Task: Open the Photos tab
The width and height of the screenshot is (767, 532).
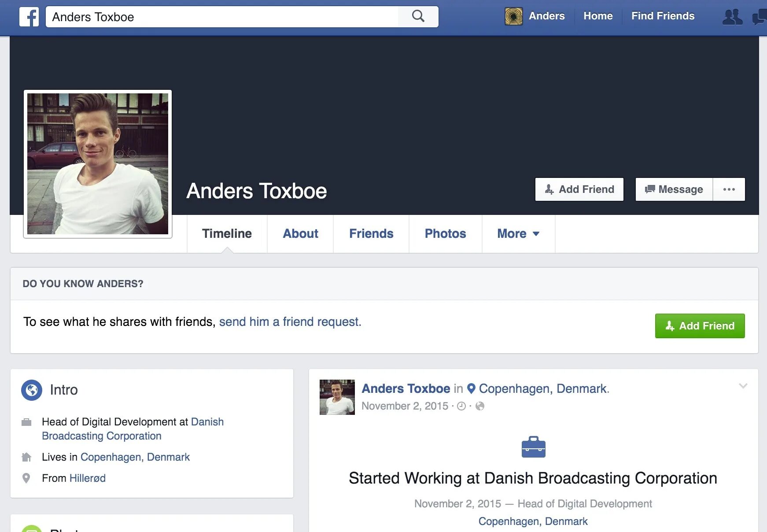Action: click(x=445, y=233)
